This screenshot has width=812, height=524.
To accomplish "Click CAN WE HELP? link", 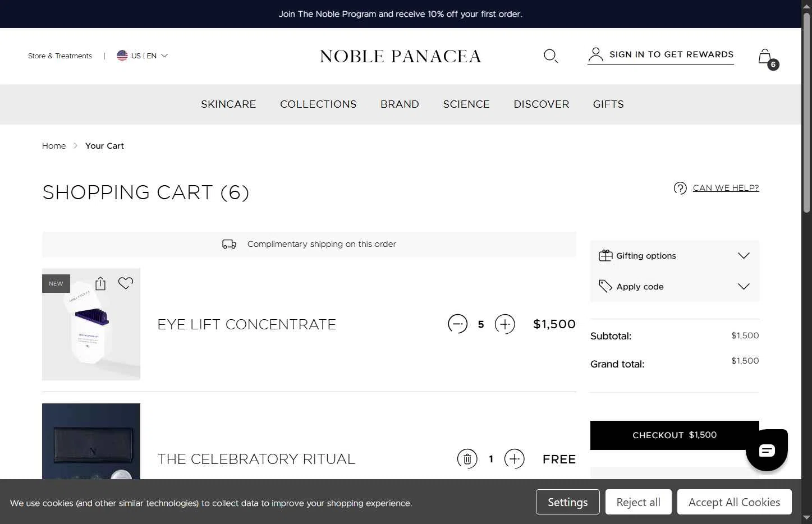I will [726, 188].
